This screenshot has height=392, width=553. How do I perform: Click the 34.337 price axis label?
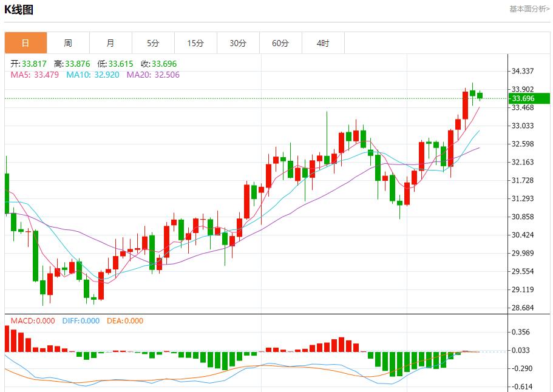tap(522, 71)
